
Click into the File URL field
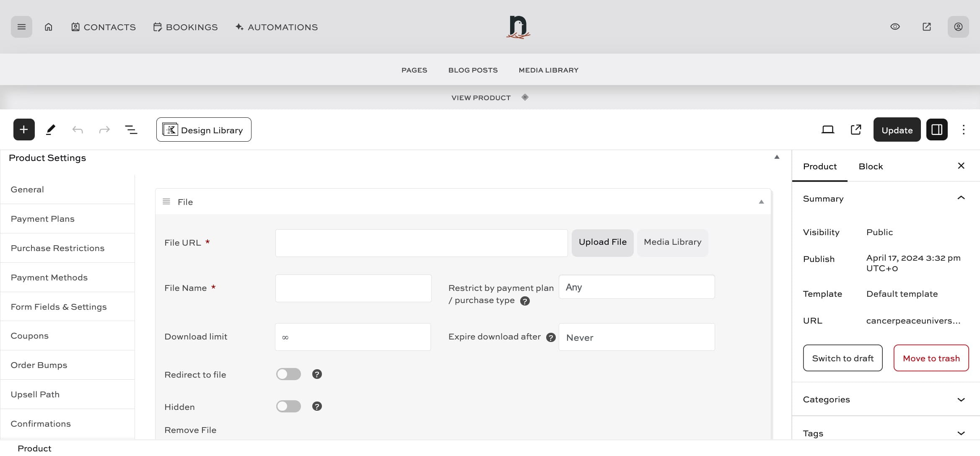pyautogui.click(x=421, y=243)
